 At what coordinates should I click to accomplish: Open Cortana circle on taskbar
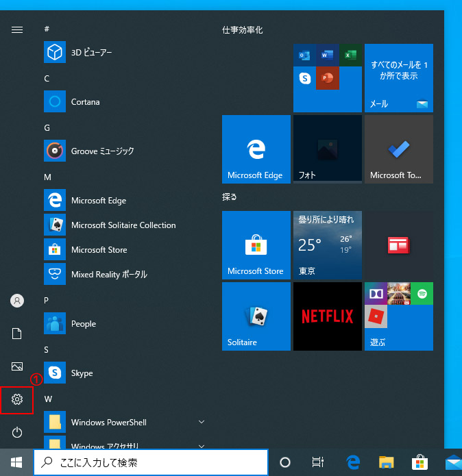point(285,462)
